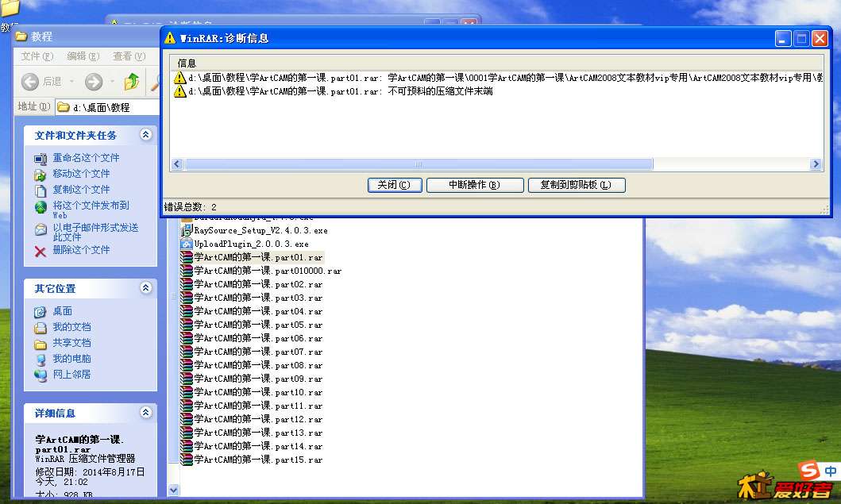Select 学ArtCAM的第一课.part01.rar file
The height and width of the screenshot is (504, 841).
point(252,257)
